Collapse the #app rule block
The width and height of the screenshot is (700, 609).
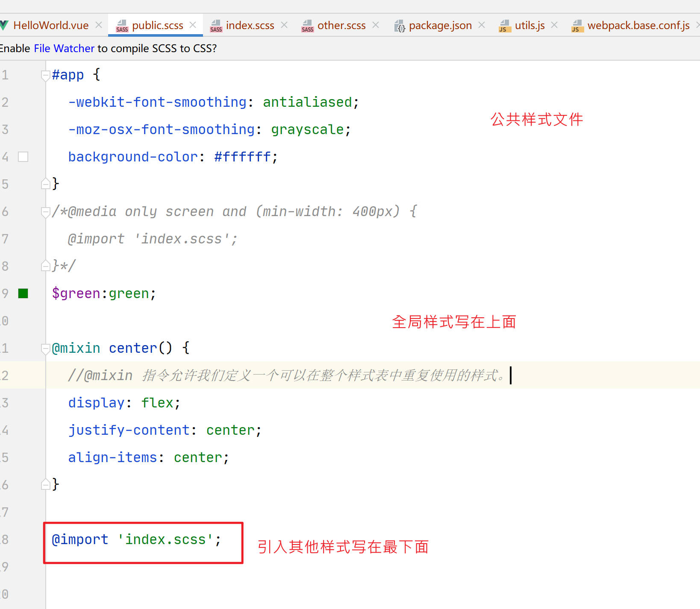tap(45, 76)
